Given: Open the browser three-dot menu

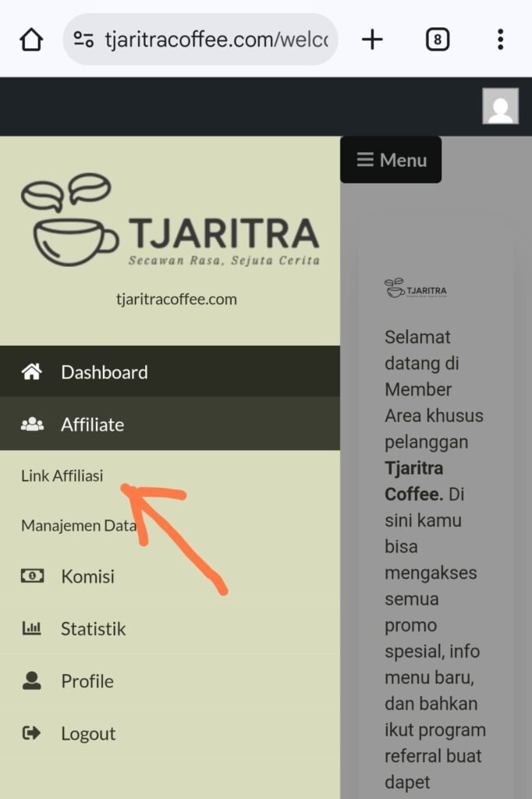Looking at the screenshot, I should [500, 39].
